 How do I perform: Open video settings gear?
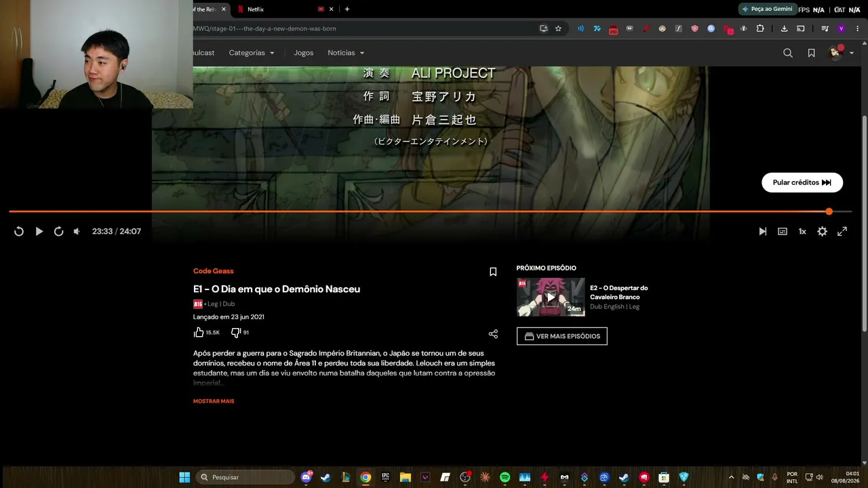click(x=822, y=231)
